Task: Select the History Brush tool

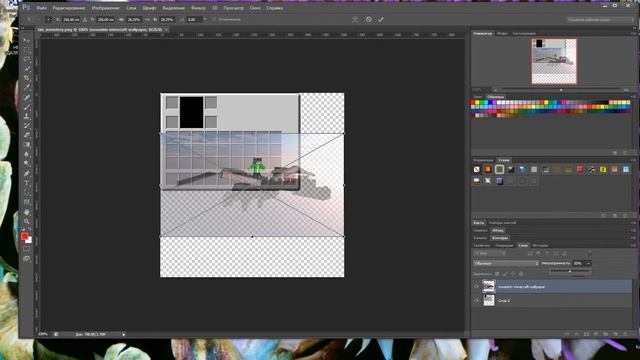Action: pyautogui.click(x=27, y=126)
